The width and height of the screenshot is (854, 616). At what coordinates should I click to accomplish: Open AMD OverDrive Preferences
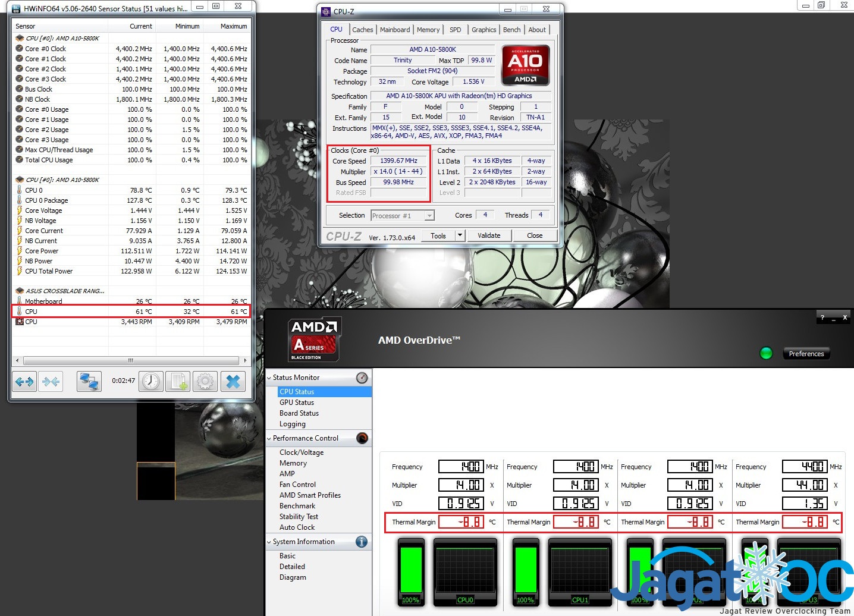click(806, 354)
